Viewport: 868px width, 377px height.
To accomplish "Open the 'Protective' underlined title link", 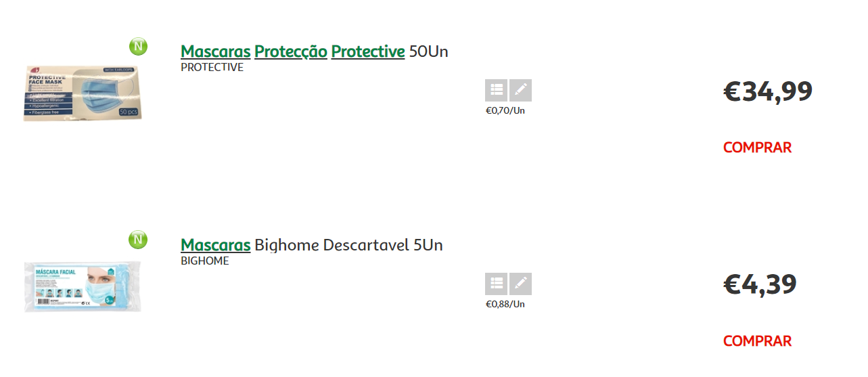I will [368, 51].
